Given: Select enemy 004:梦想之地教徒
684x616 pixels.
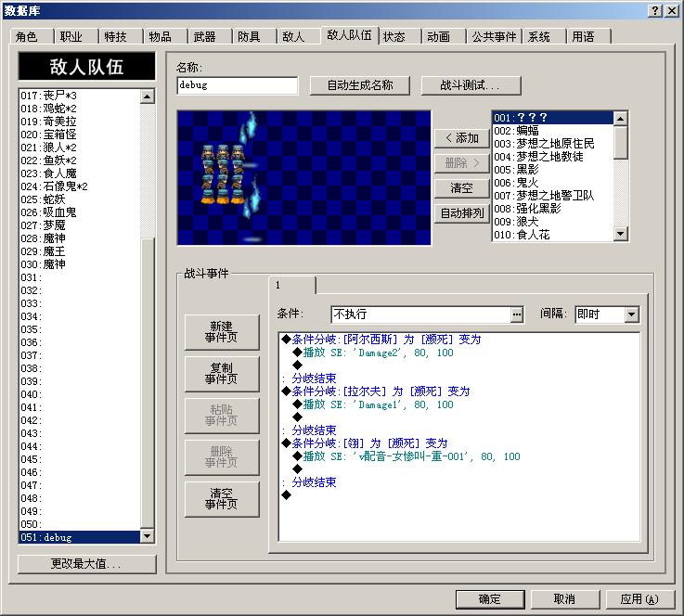Looking at the screenshot, I should (552, 157).
